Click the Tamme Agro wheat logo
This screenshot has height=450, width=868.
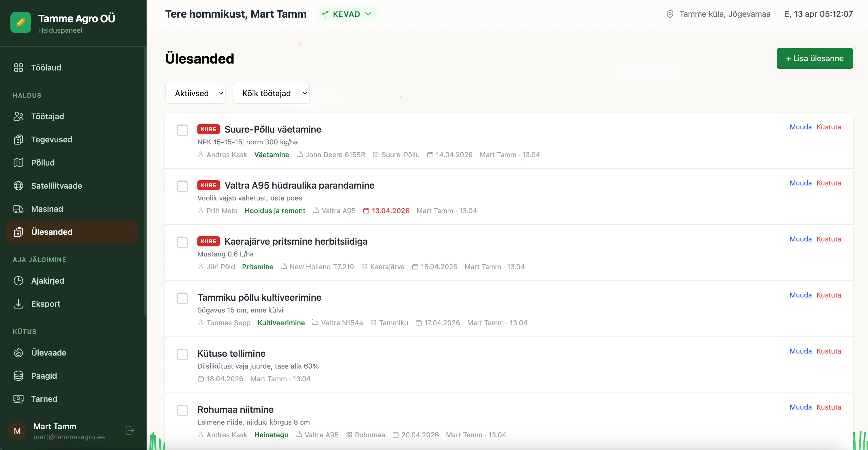coord(20,23)
